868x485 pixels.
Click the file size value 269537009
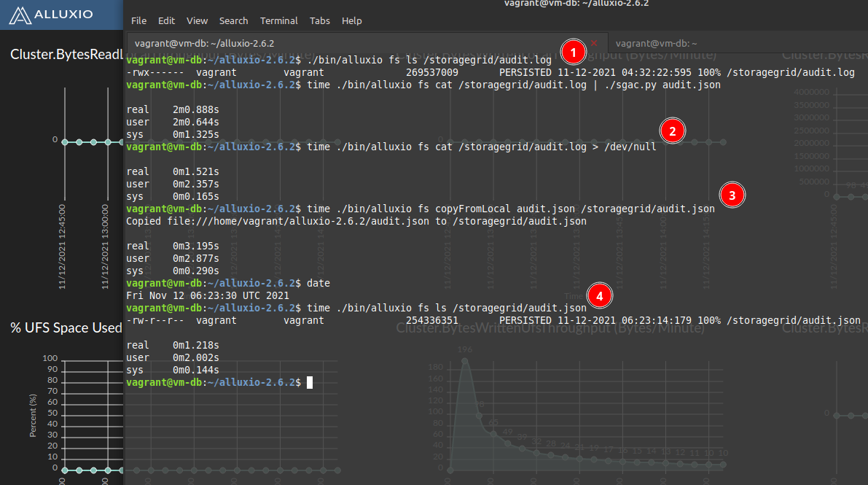[x=431, y=73]
